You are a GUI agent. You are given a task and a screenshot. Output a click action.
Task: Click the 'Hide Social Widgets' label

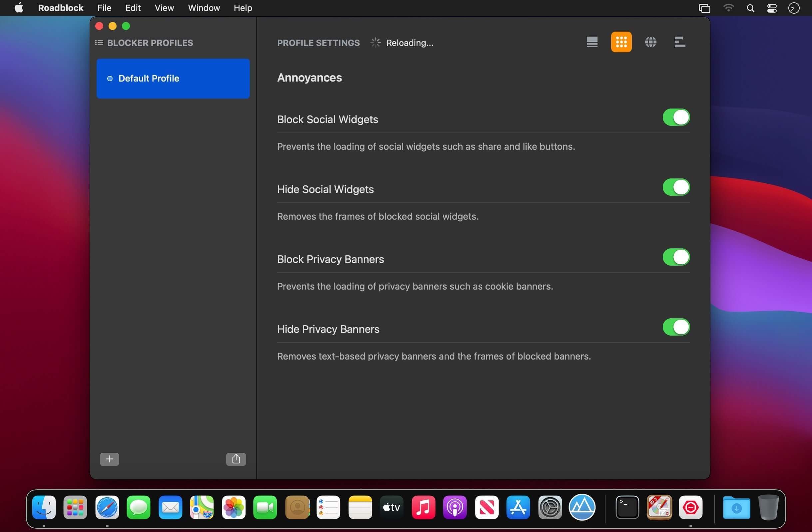pyautogui.click(x=325, y=189)
